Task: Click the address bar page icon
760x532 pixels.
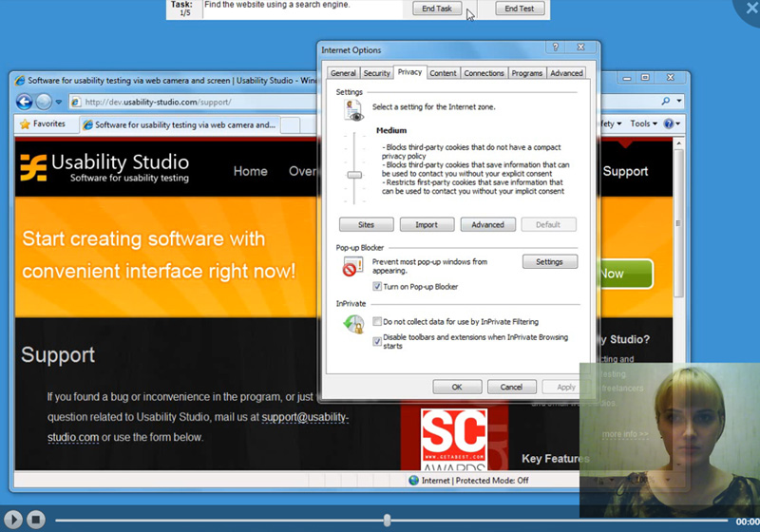Action: [x=76, y=102]
